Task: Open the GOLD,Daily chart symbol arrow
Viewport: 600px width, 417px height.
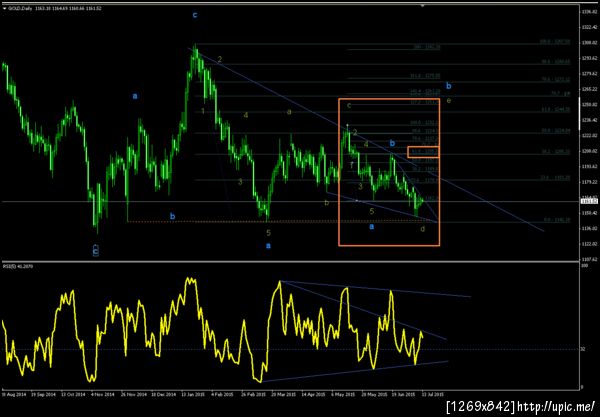Action: [x=4, y=8]
